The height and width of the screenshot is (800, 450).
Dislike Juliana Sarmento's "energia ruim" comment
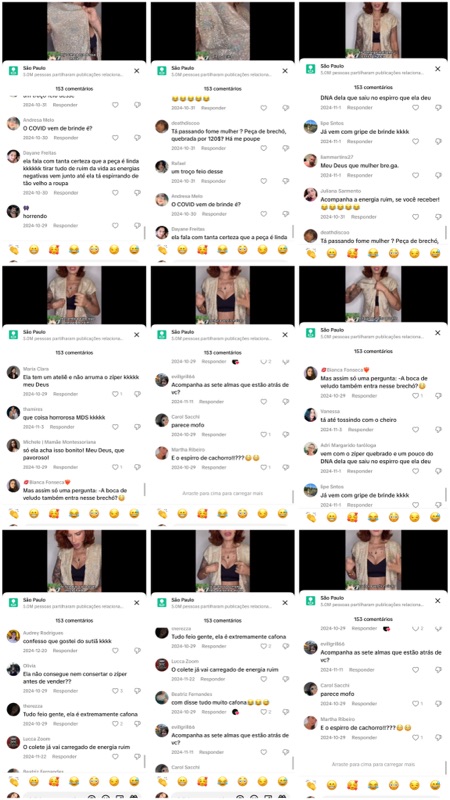point(438,217)
